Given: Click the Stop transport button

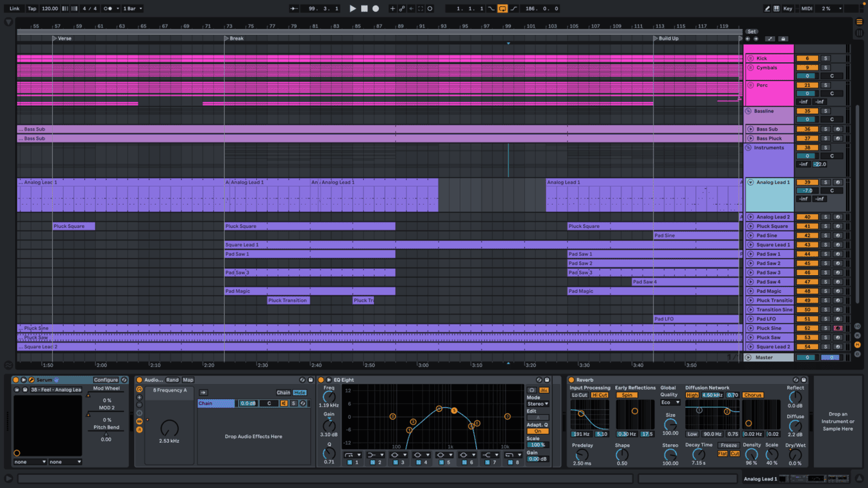Looking at the screenshot, I should [x=364, y=8].
